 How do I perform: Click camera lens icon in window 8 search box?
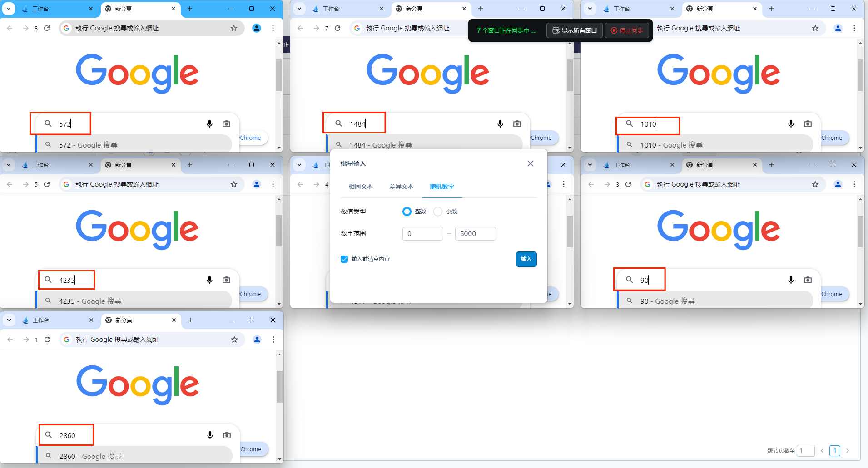pos(226,123)
